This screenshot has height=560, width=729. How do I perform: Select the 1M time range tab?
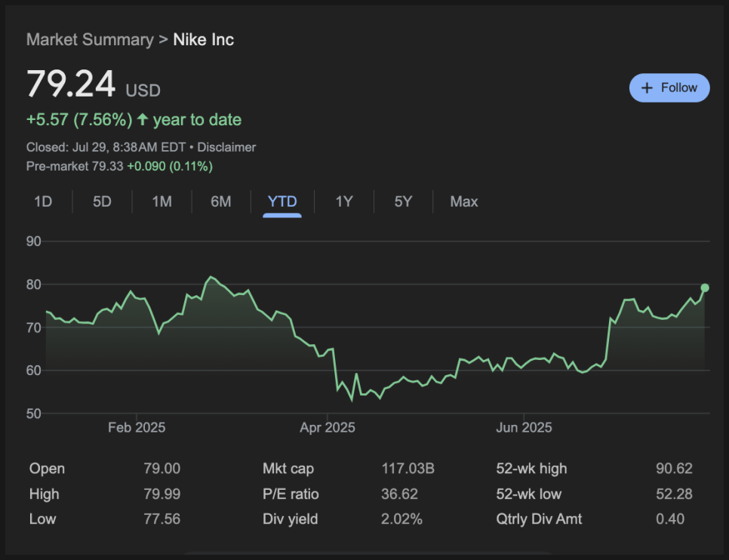pyautogui.click(x=161, y=202)
